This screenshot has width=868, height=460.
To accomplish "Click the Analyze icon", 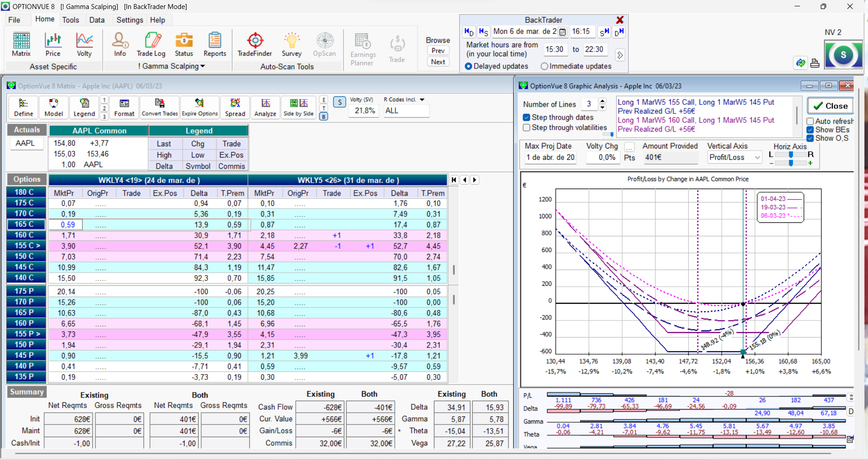I will point(265,108).
